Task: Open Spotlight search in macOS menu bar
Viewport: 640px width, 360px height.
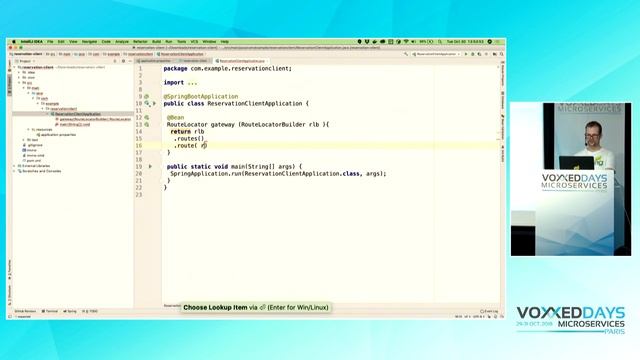Action: click(440, 42)
